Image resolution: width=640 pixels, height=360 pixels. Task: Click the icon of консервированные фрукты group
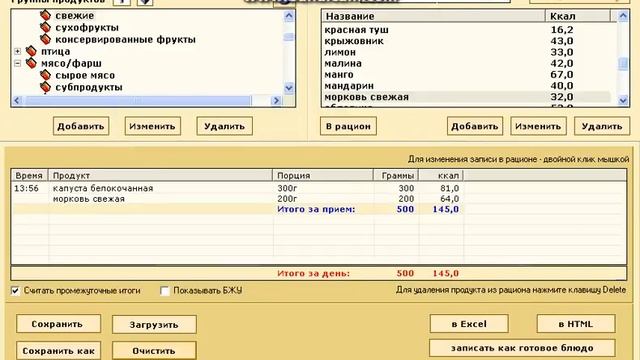45,39
